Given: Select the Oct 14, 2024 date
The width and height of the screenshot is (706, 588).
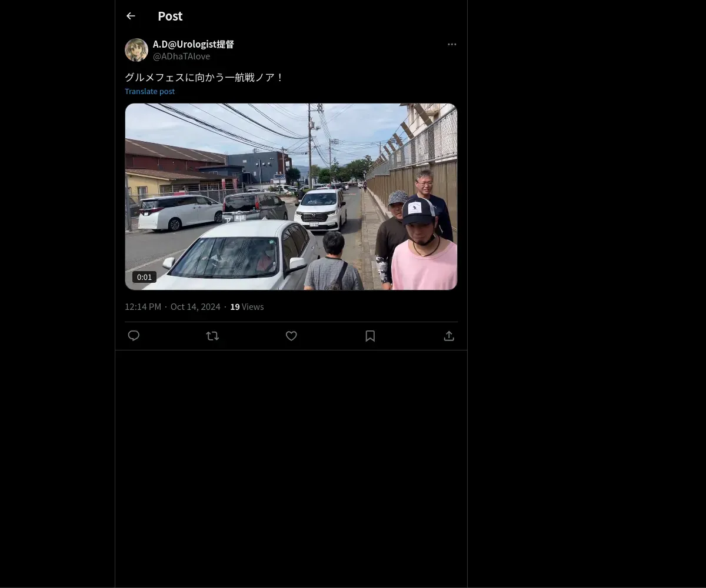Looking at the screenshot, I should [x=195, y=307].
